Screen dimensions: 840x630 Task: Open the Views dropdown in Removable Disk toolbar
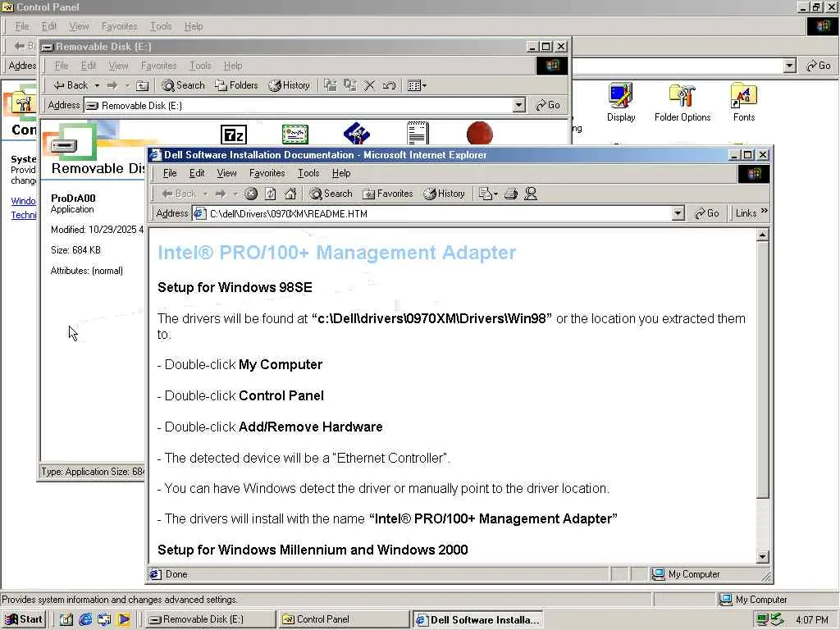coord(418,85)
